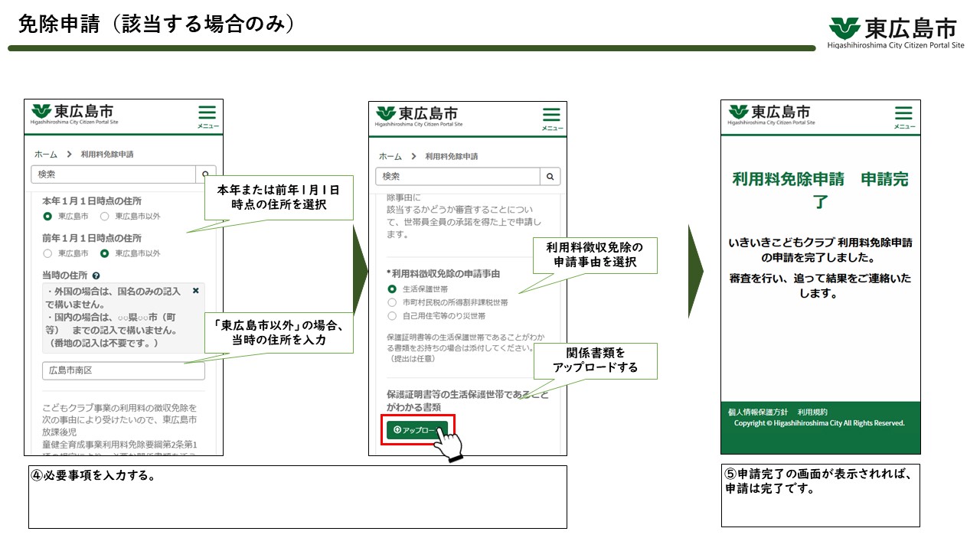Open the hamburger menu on the completion screen
980x551 pixels.
coord(905,112)
